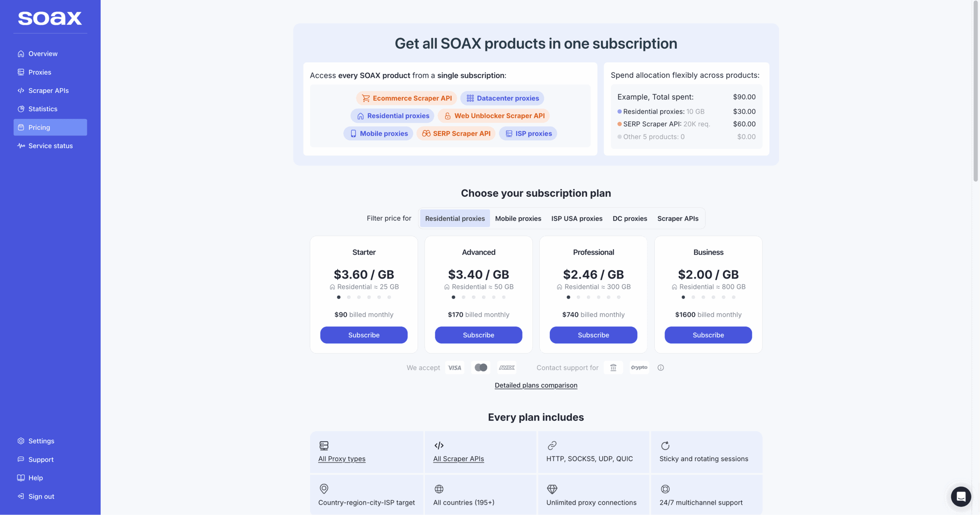The width and height of the screenshot is (980, 515).
Task: Click the SOAX logo
Action: click(x=50, y=18)
